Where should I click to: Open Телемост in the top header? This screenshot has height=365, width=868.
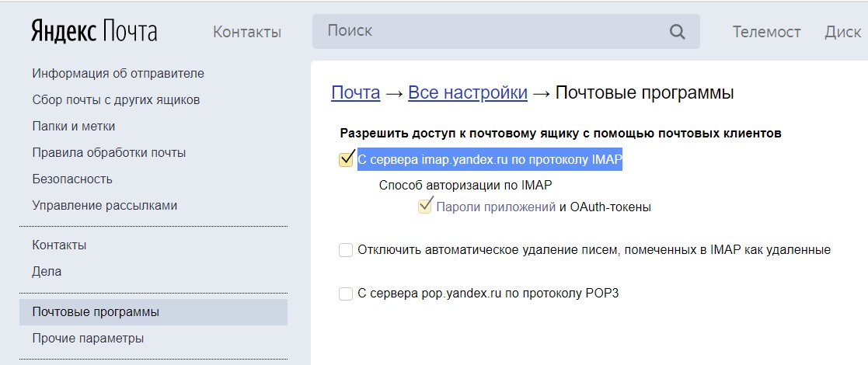coord(767,32)
